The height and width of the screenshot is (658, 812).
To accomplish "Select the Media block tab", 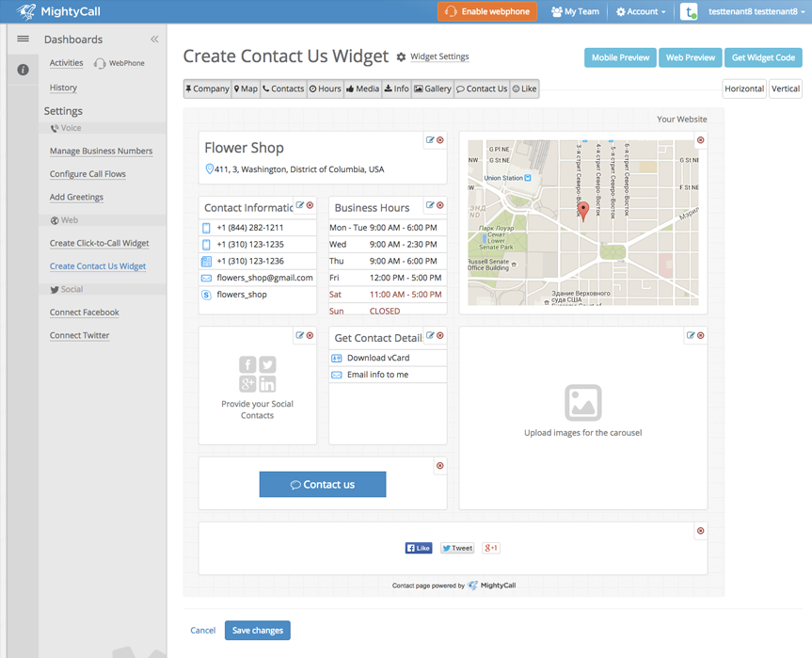I will (x=362, y=88).
